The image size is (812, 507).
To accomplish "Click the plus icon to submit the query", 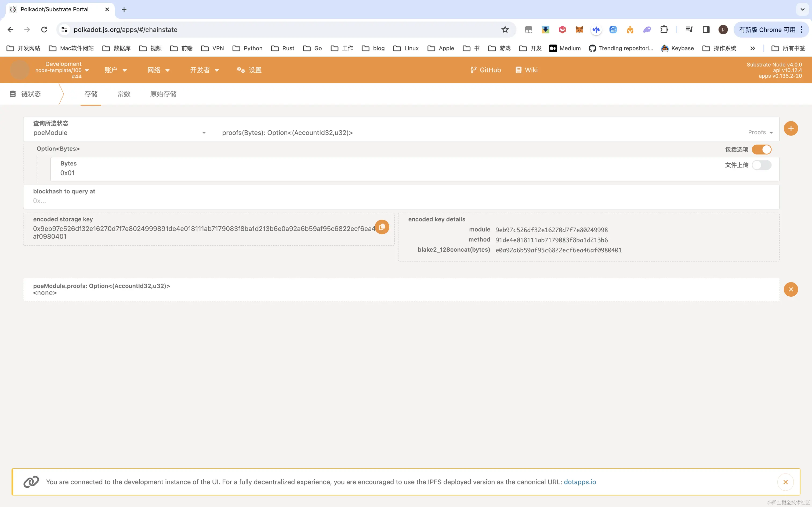I will (791, 128).
